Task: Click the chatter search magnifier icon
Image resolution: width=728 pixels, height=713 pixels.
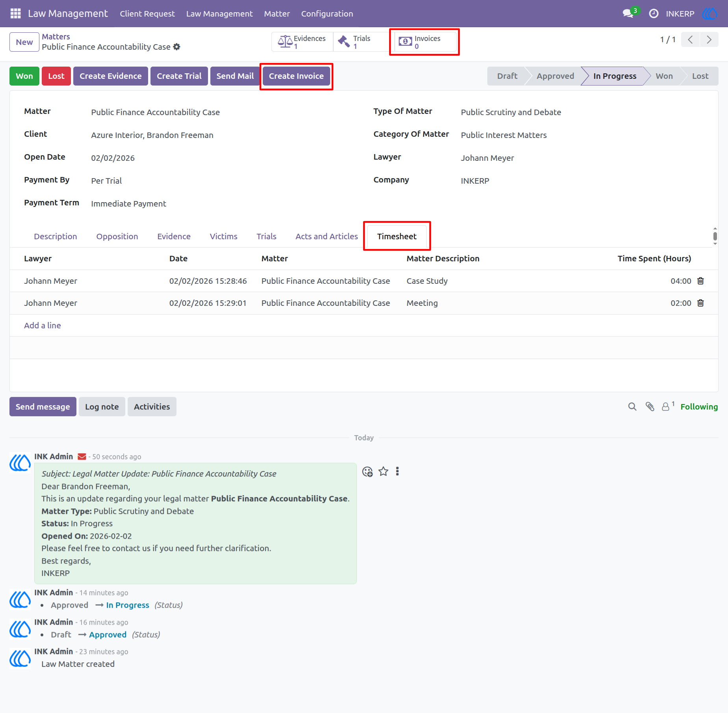Action: pyautogui.click(x=632, y=407)
